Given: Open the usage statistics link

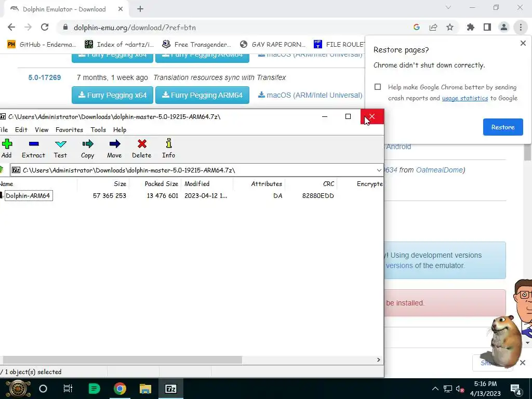Looking at the screenshot, I should click(465, 98).
